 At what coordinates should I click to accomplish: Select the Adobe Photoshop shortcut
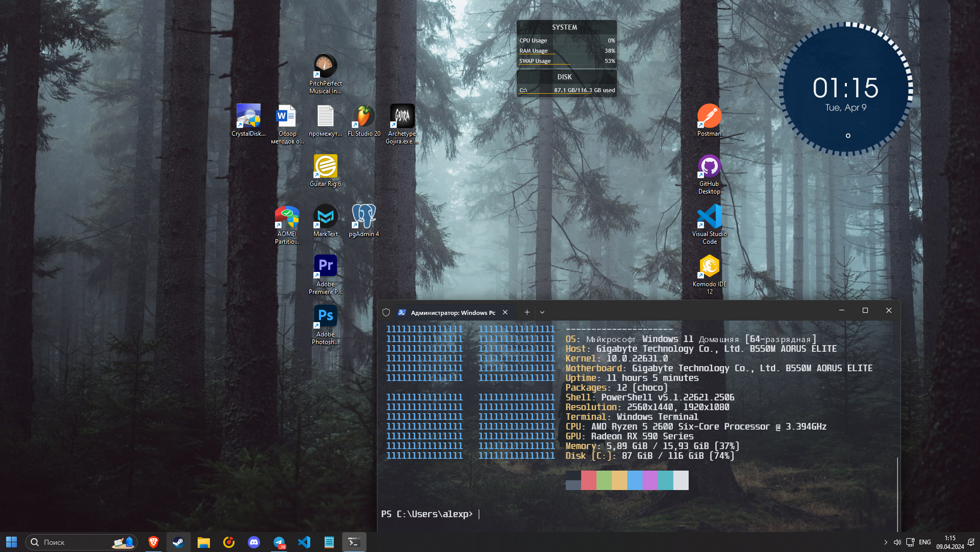(x=325, y=325)
